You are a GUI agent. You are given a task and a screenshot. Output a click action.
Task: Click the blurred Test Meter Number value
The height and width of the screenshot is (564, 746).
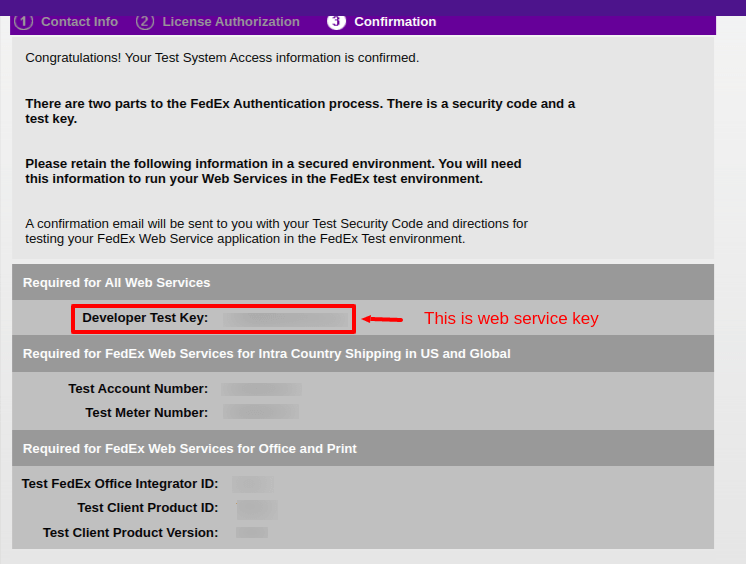pyautogui.click(x=260, y=412)
